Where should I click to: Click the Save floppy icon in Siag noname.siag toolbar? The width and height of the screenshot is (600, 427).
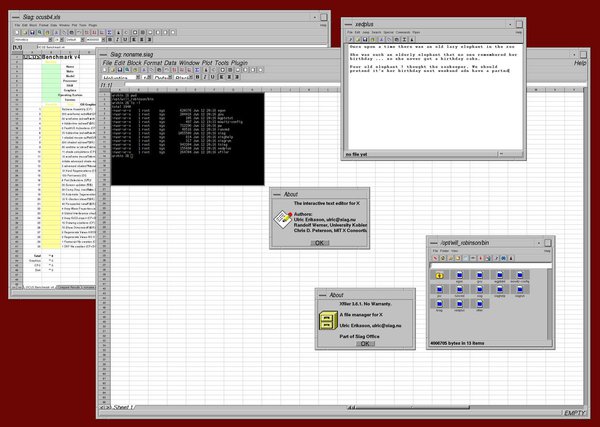click(x=120, y=70)
